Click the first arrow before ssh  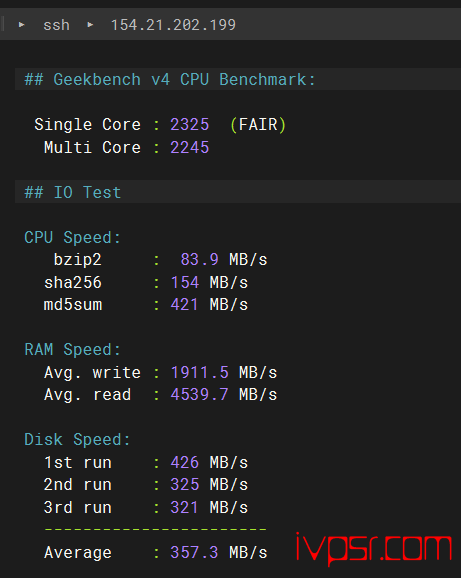click(x=22, y=25)
